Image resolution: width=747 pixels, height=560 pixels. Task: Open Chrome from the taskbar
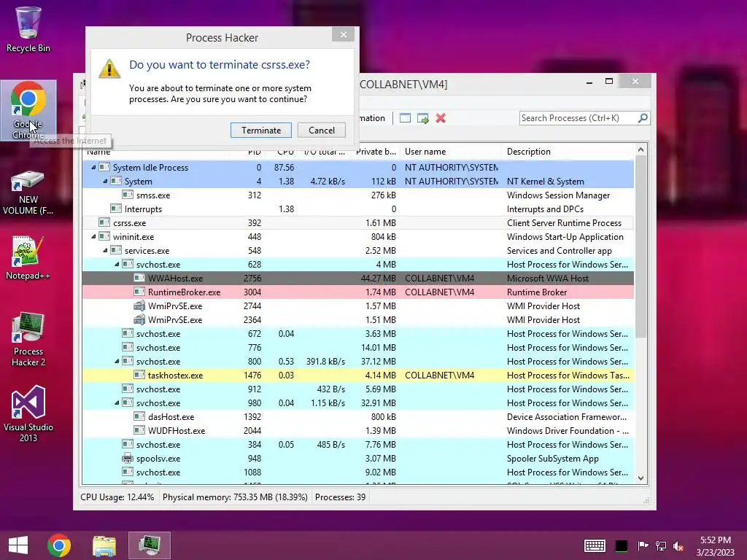[x=59, y=545]
